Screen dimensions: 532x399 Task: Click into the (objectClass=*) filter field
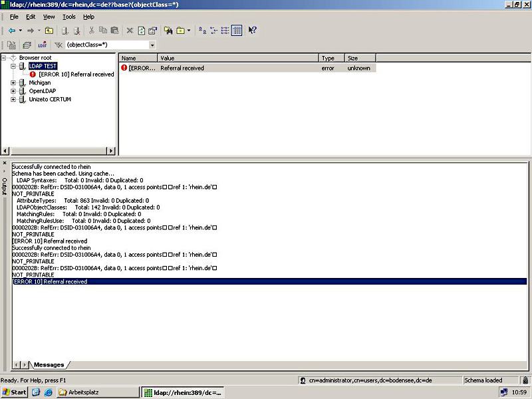click(x=107, y=45)
